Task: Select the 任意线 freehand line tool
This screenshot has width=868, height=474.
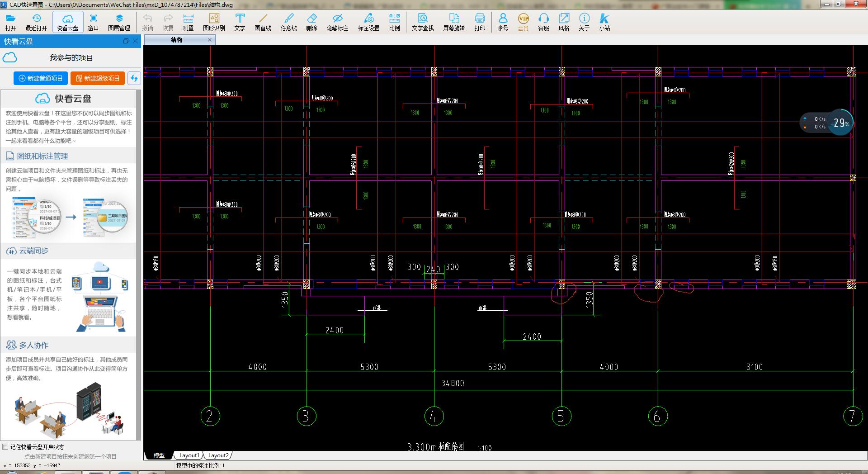Action: pos(288,22)
